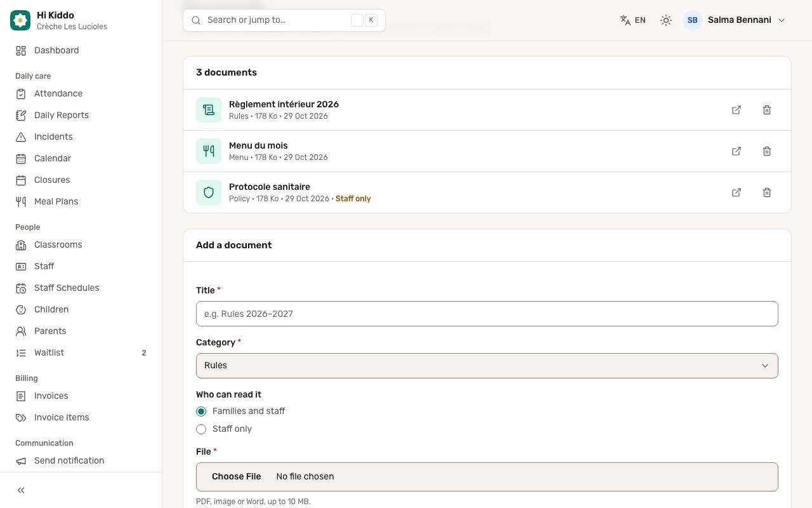Delete the Règlement intérieur 2026 document
Image resolution: width=812 pixels, height=508 pixels.
pos(767,110)
